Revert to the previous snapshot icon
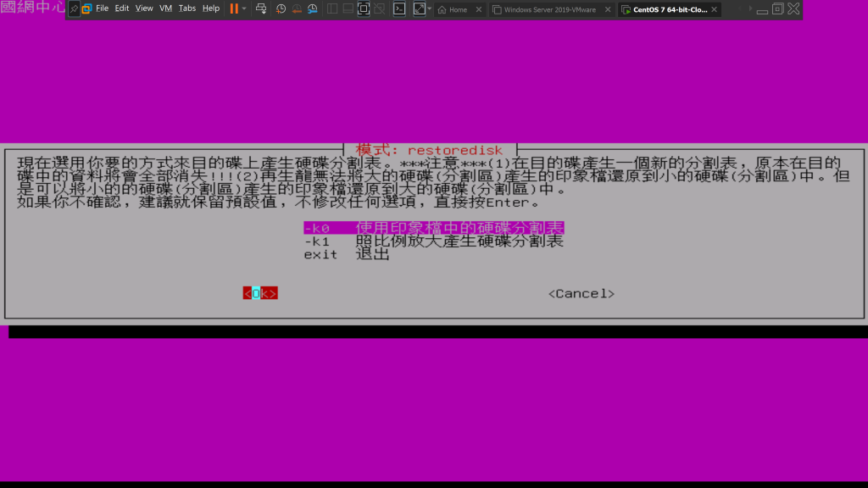Screen dimensions: 868x488 [x=297, y=8]
